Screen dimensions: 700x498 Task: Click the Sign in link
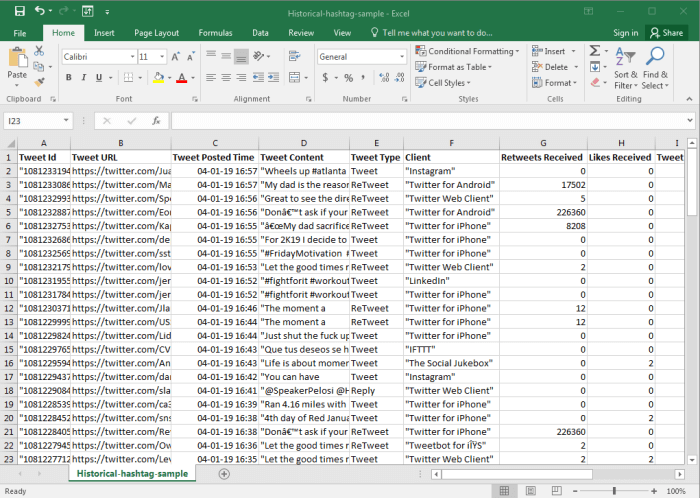(x=625, y=33)
